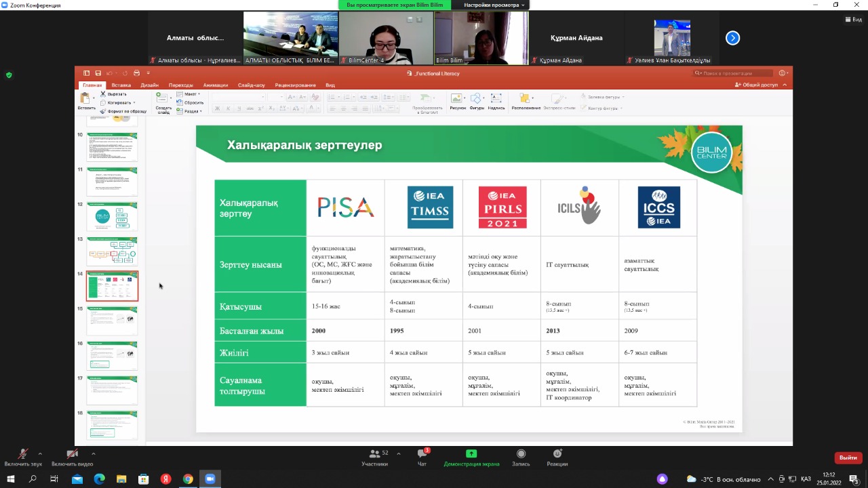The width and height of the screenshot is (868, 488).
Task: Unmute microphone with Включить звук
Action: 22,457
